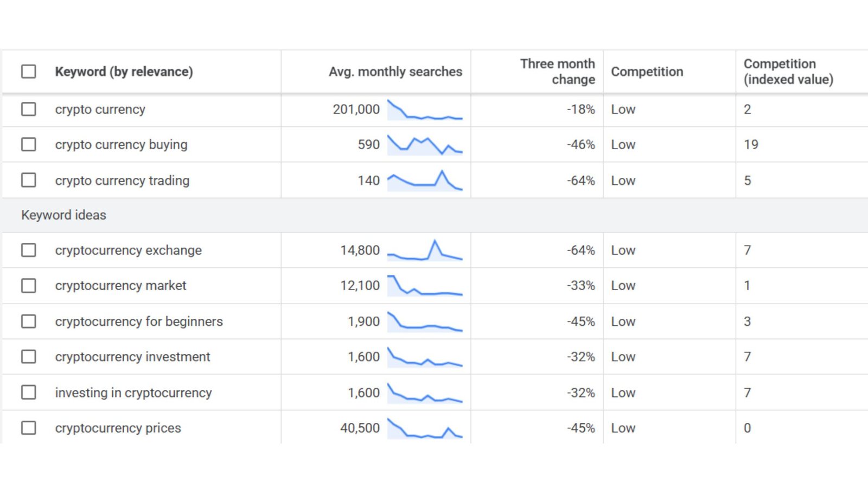
Task: Check the crypto currency keyword checkbox
Action: [28, 109]
